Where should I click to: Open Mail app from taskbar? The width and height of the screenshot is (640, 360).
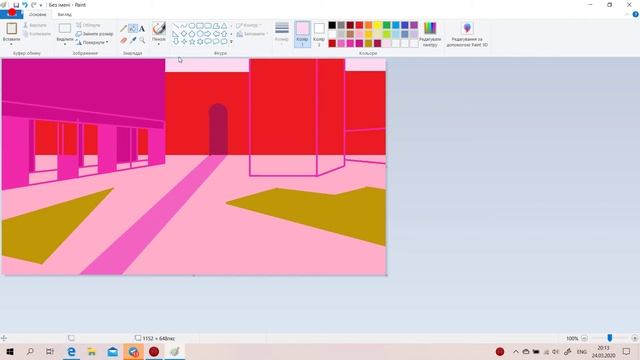(x=113, y=351)
